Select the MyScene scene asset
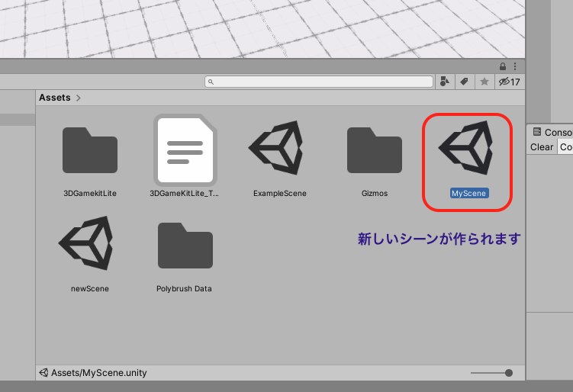The height and width of the screenshot is (392, 573). pyautogui.click(x=466, y=148)
